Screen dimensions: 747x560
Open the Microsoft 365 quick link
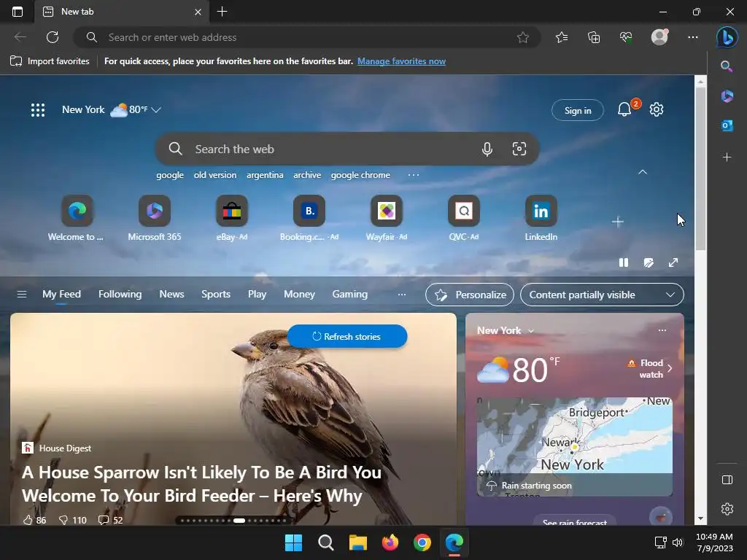(x=155, y=218)
